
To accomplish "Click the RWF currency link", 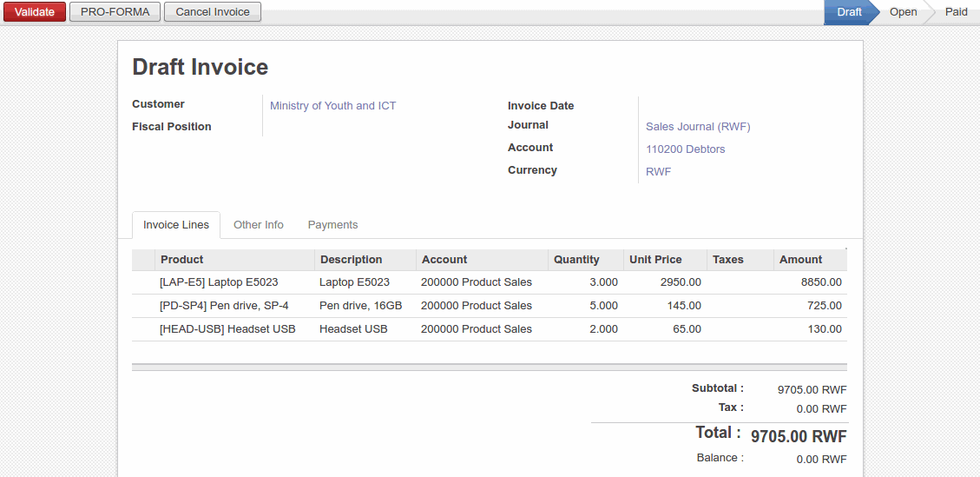I will (x=658, y=171).
